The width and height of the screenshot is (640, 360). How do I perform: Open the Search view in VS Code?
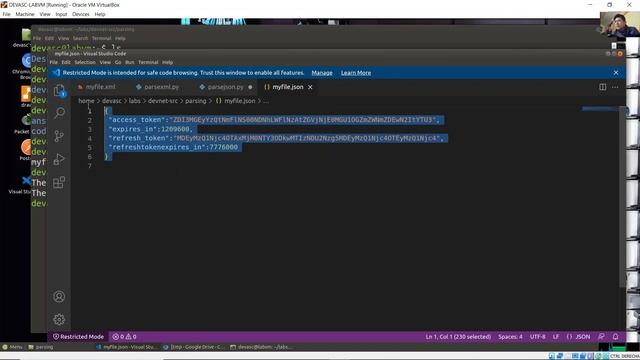[59, 113]
